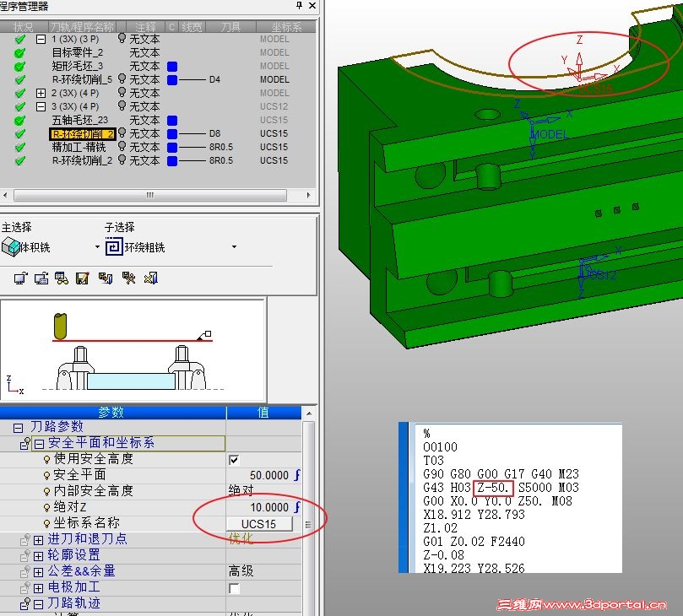The width and height of the screenshot is (683, 616).
Task: Toggle bulb of last R-环绕切削_2 8R0.5 row
Action: click(122, 159)
